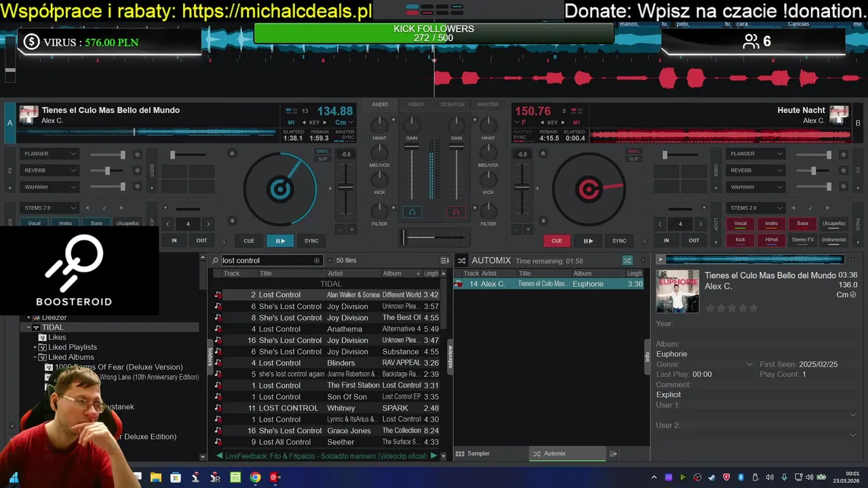
Task: Toggle HiHat stem on deck B
Action: (x=772, y=239)
